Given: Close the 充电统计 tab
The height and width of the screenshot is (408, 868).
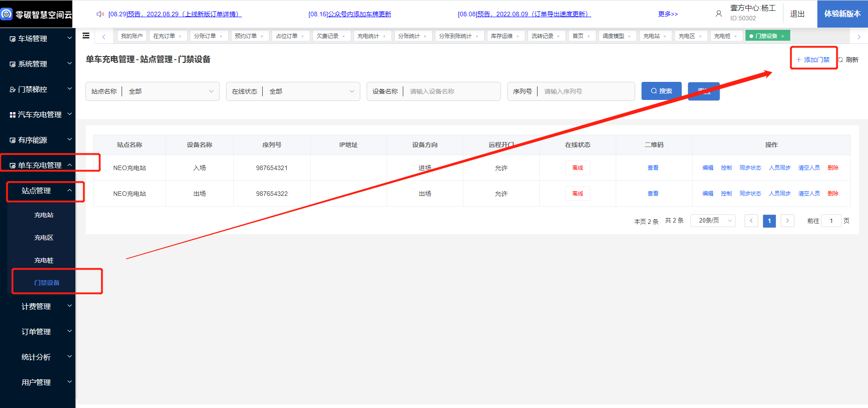Looking at the screenshot, I should (384, 36).
